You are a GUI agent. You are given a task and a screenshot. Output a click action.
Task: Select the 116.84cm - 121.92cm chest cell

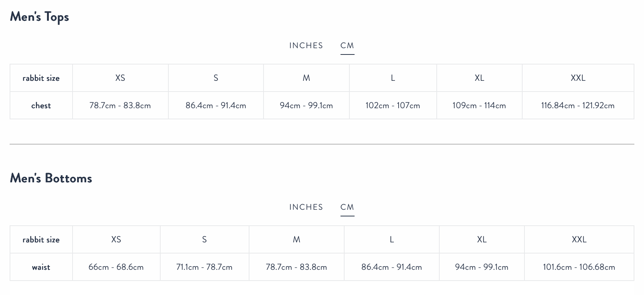pyautogui.click(x=578, y=106)
